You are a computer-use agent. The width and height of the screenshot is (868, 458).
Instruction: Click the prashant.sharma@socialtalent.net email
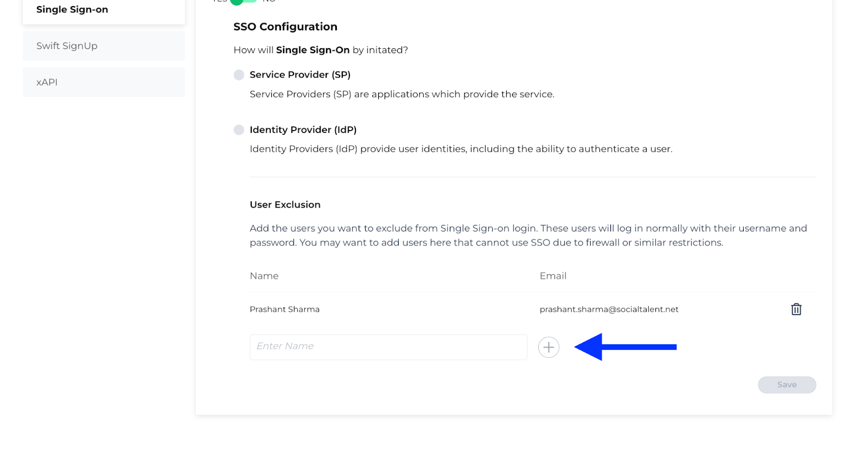tap(609, 309)
